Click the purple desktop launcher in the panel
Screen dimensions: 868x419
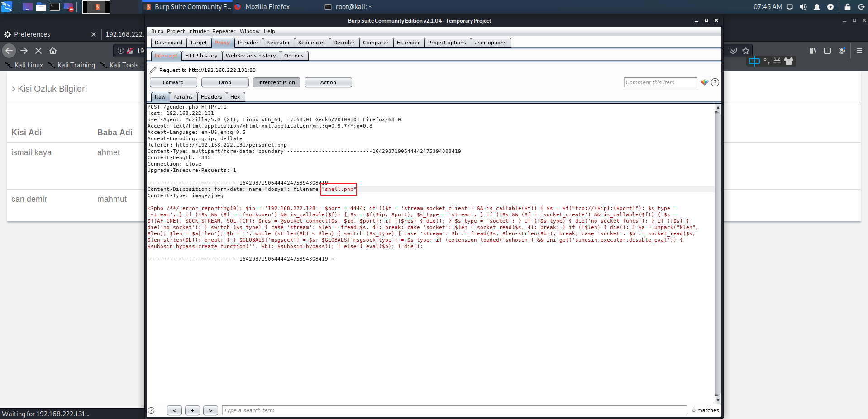tap(28, 7)
